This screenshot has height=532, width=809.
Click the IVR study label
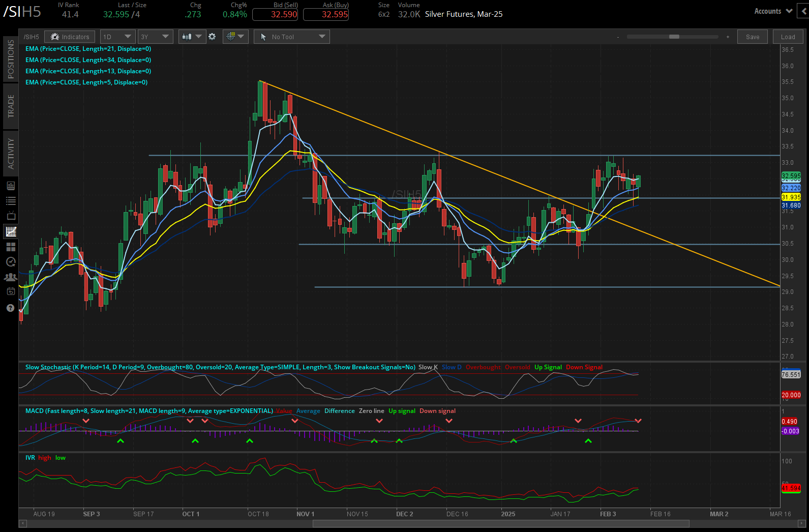30,458
